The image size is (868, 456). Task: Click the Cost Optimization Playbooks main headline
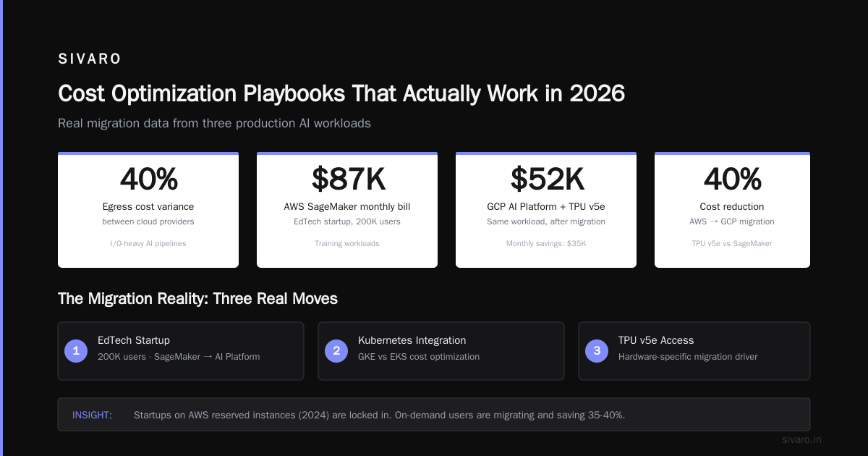341,93
